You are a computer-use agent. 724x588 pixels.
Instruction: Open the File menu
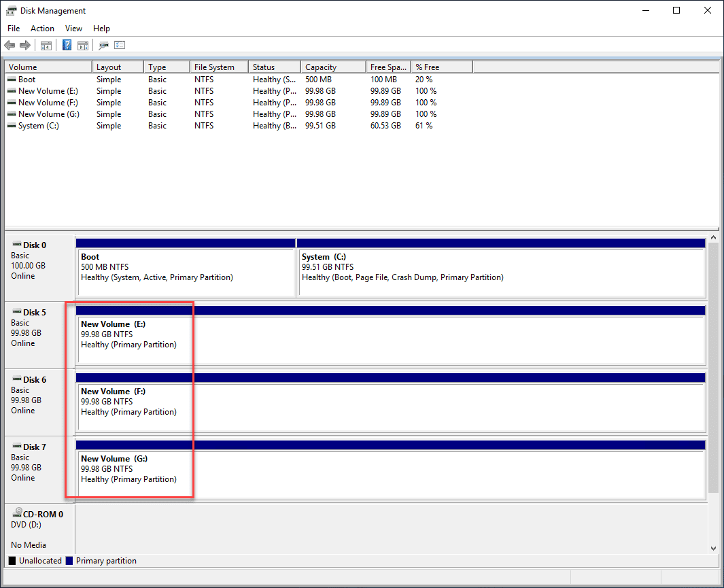pyautogui.click(x=13, y=29)
